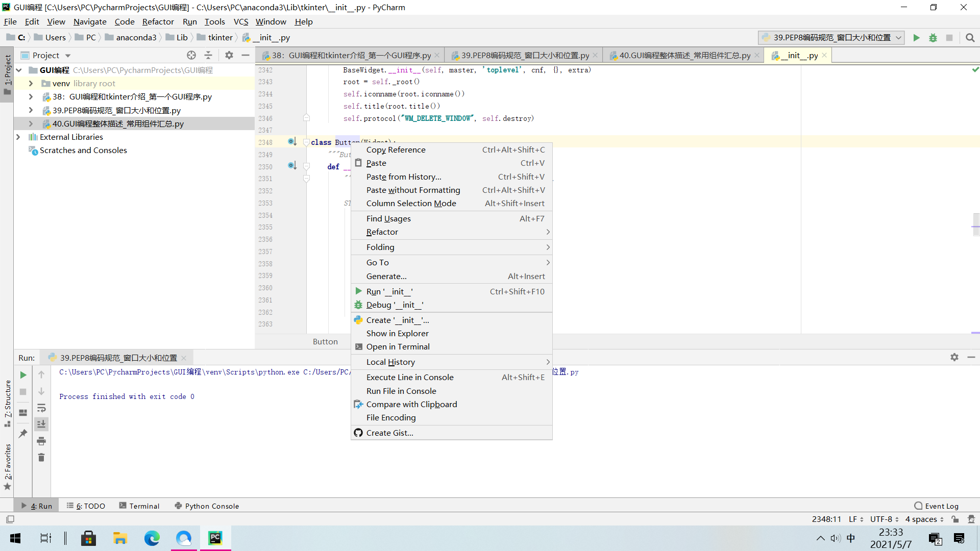Open the Favorites side panel

(7, 466)
